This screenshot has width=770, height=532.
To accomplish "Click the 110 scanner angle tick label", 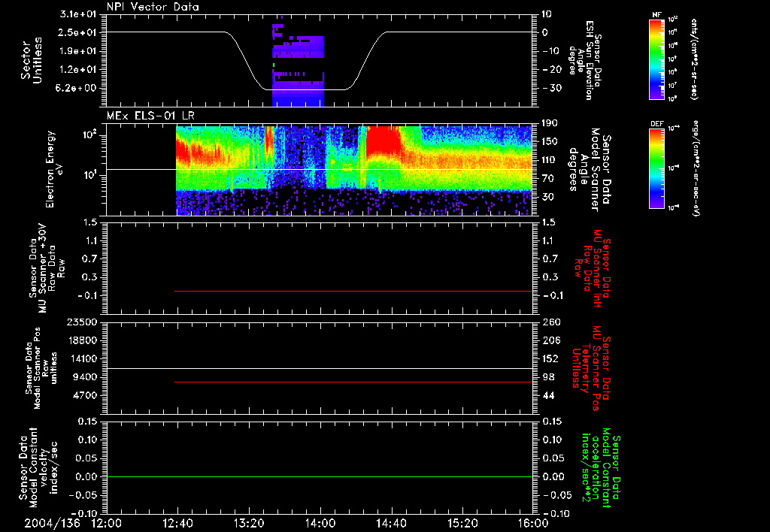I will (550, 160).
